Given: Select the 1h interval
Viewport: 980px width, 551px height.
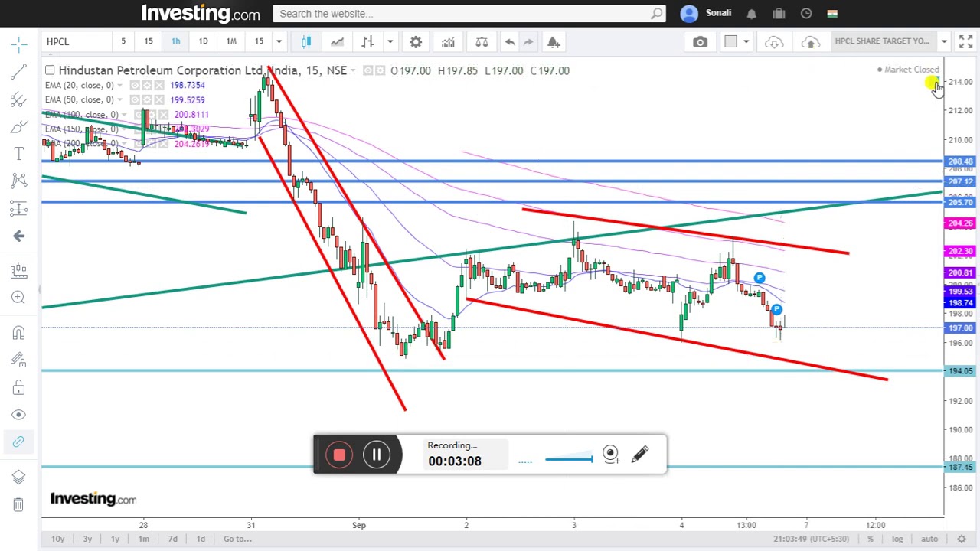Looking at the screenshot, I should 176,41.
